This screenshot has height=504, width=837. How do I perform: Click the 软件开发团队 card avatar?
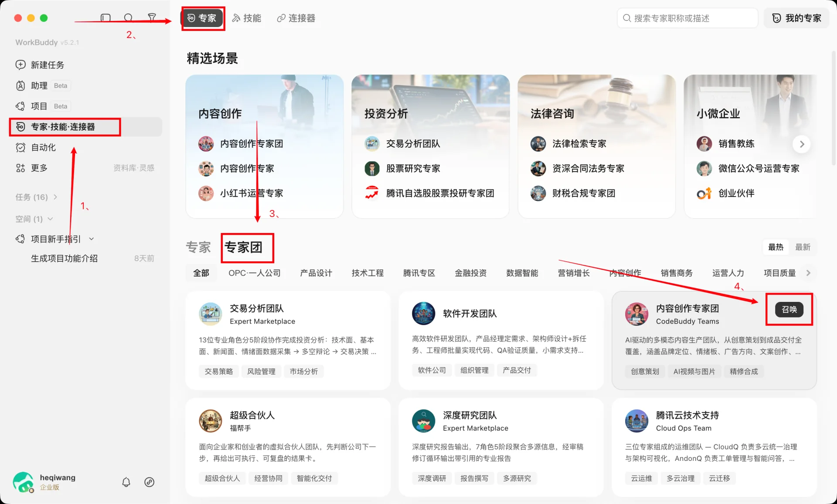click(423, 313)
